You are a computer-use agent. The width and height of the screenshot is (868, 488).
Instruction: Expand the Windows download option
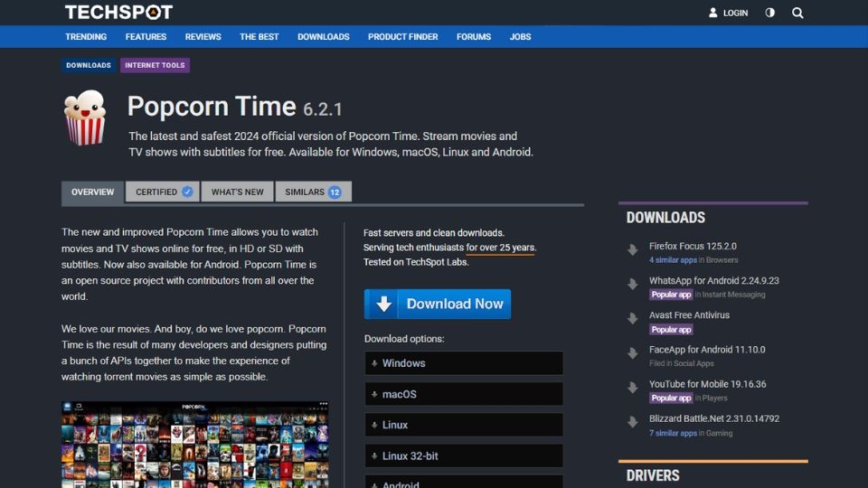coord(464,363)
